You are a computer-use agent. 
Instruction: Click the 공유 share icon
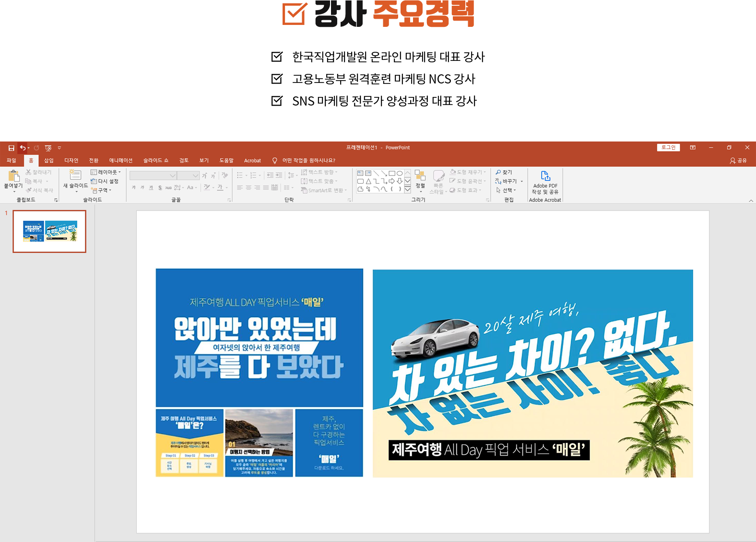tap(738, 160)
